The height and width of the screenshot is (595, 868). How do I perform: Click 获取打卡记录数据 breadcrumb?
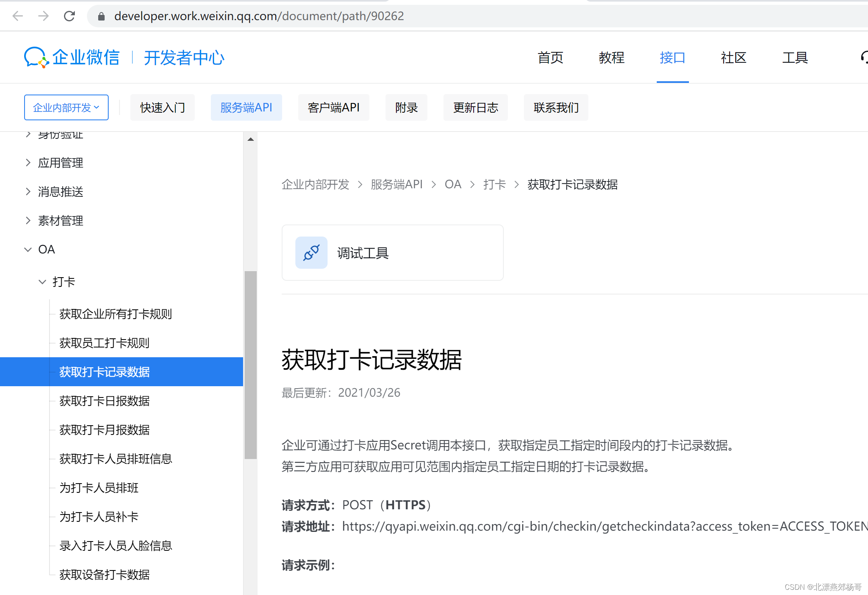(x=572, y=184)
